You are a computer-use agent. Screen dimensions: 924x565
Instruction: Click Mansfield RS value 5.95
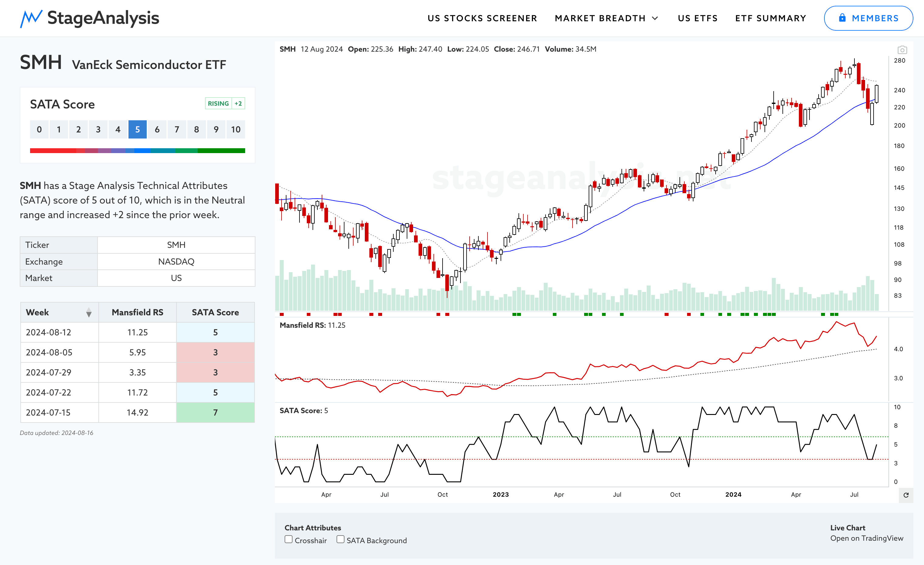138,352
